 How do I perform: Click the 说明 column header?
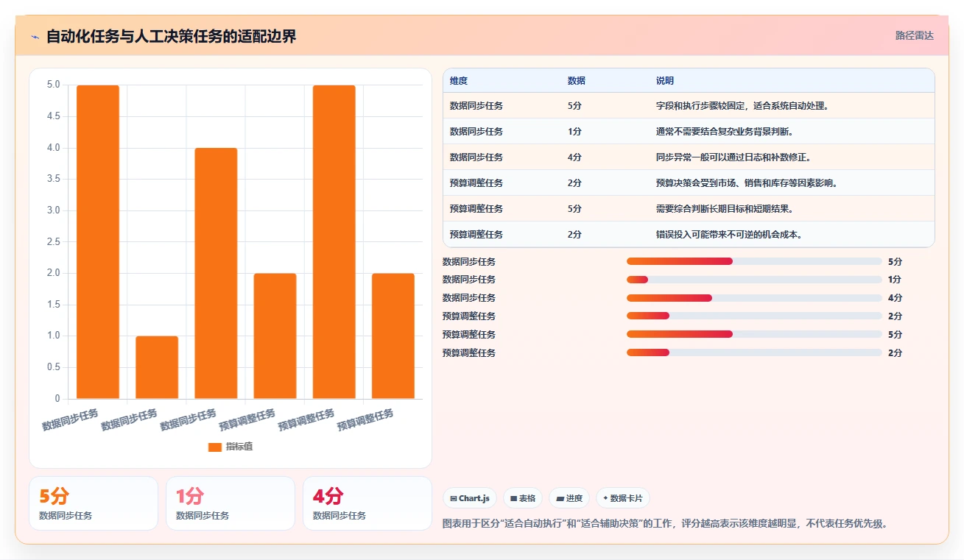665,81
